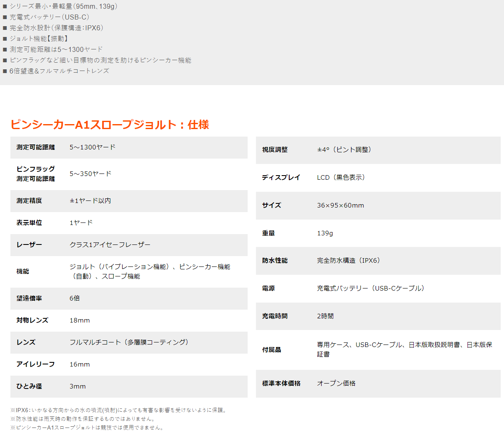Select the value 2時間
Screen dimensions: 504x435
[325, 316]
